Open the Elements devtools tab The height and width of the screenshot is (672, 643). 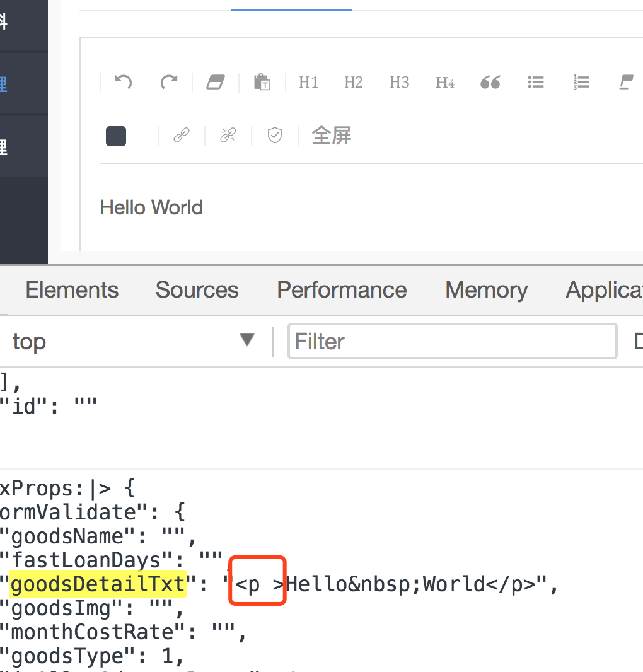pyautogui.click(x=72, y=290)
